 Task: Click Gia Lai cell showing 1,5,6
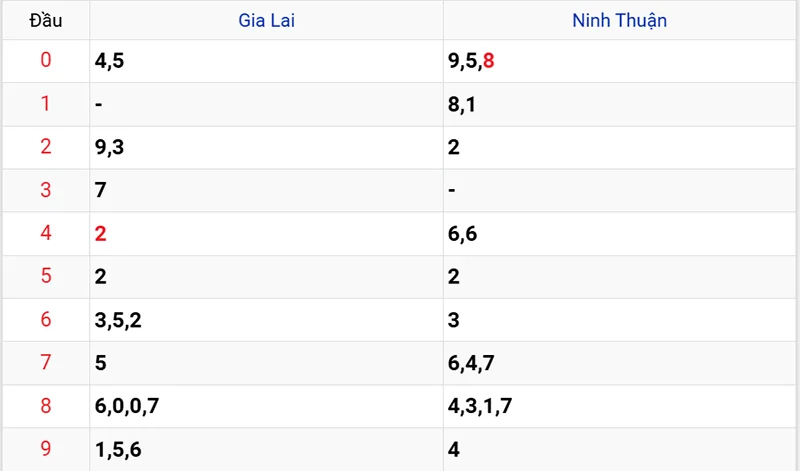coord(118,449)
